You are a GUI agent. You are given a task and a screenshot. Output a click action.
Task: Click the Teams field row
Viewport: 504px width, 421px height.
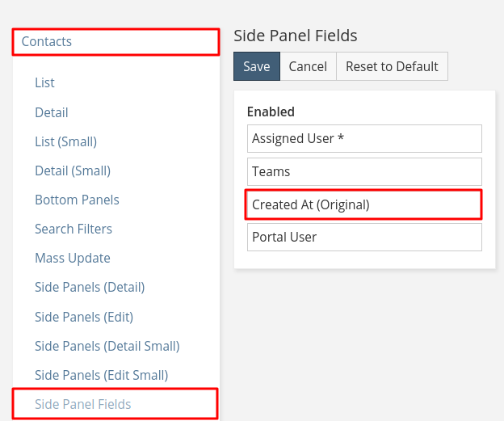pos(364,171)
